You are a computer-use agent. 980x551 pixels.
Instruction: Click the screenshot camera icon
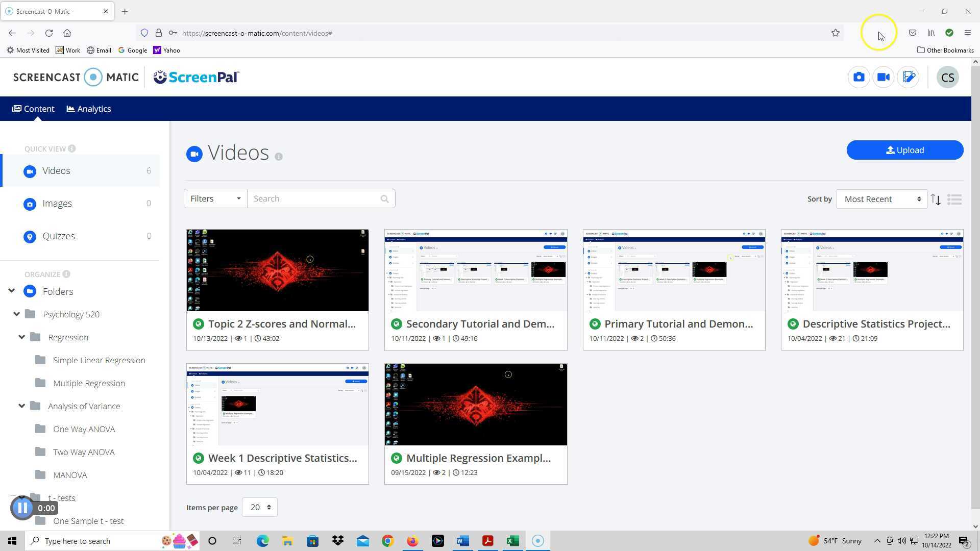(x=859, y=77)
